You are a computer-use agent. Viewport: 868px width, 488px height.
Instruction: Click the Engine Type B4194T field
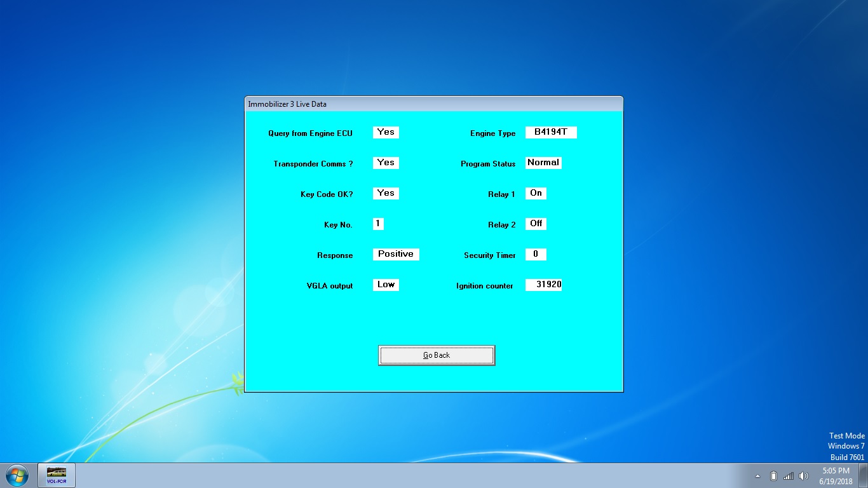pyautogui.click(x=551, y=132)
